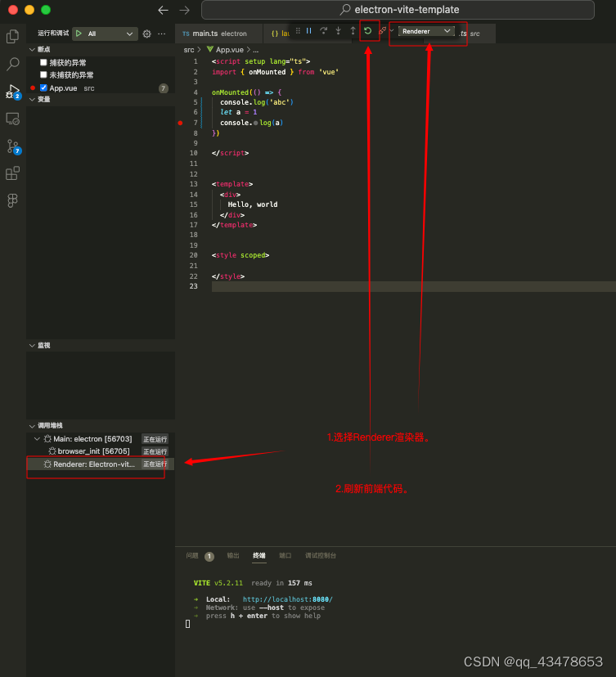Click the macOS green fullscreen window button
Viewport: 616px width, 677px height.
pos(46,10)
